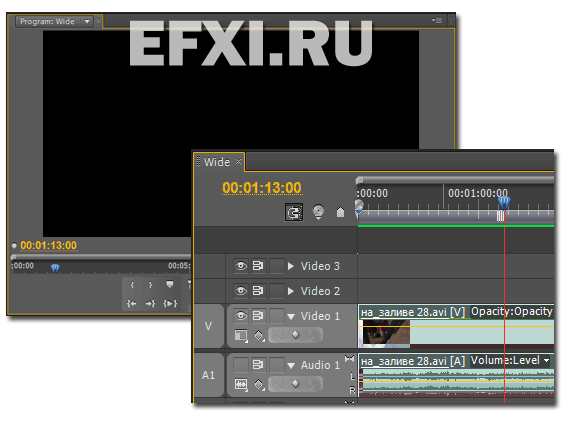Image resolution: width=563 pixels, height=422 pixels.
Task: Click the timeline work area bar
Action: tap(456, 217)
